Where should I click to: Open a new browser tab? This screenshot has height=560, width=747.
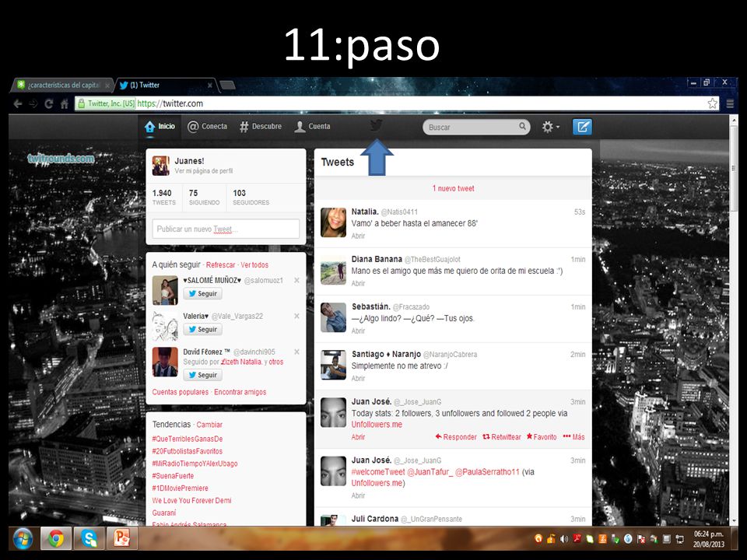coord(227,86)
